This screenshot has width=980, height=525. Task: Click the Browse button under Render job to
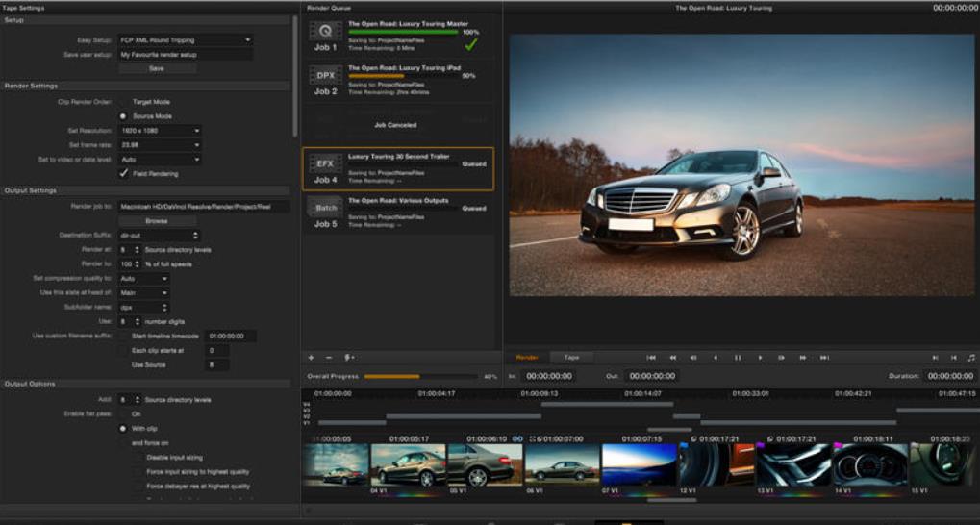click(x=156, y=221)
